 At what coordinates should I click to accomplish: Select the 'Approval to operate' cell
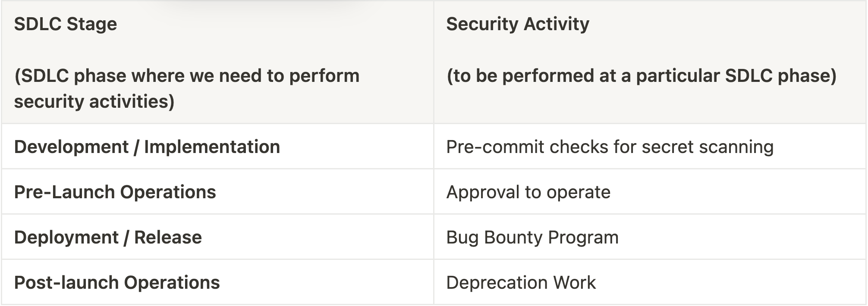click(x=528, y=192)
